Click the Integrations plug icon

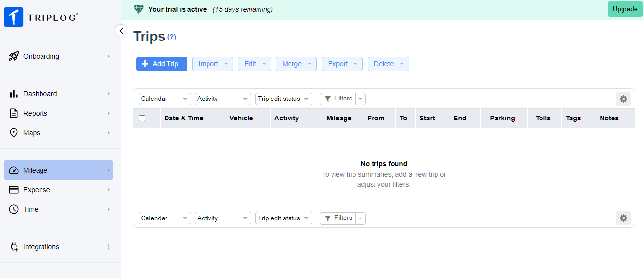tap(14, 247)
